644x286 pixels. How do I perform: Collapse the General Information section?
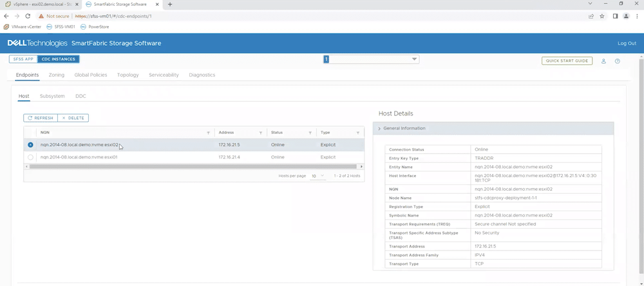tap(493, 128)
